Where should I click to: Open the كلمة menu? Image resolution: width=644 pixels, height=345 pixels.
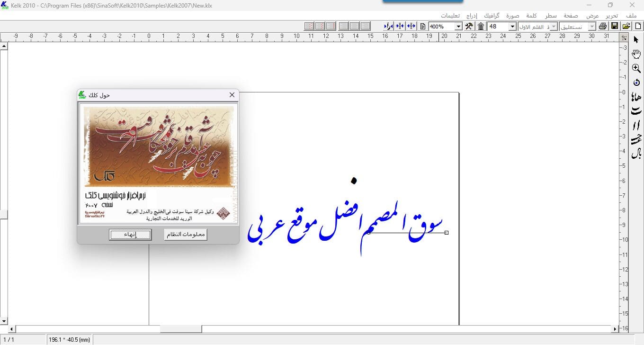pos(531,16)
